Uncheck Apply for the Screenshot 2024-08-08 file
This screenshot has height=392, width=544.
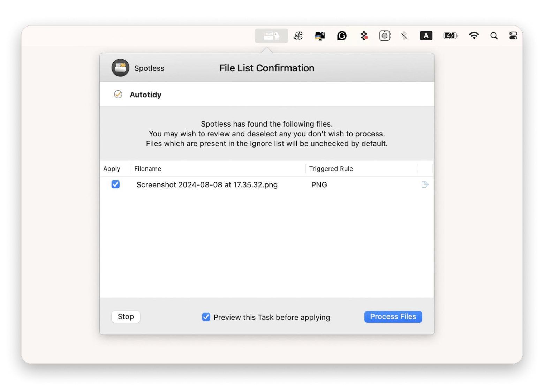tap(115, 184)
